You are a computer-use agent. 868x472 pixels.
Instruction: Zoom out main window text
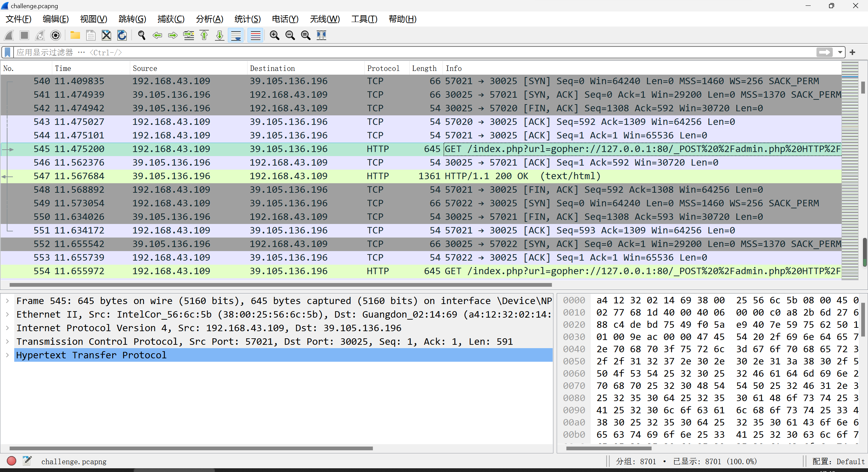tap(290, 35)
